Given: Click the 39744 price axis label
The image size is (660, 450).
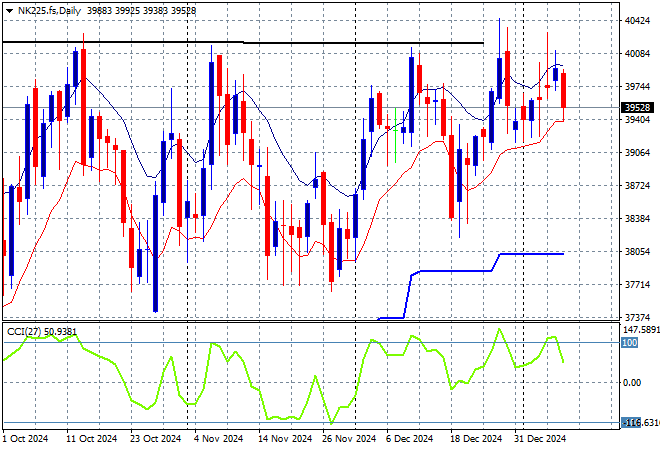Looking at the screenshot, I should pyautogui.click(x=637, y=87).
